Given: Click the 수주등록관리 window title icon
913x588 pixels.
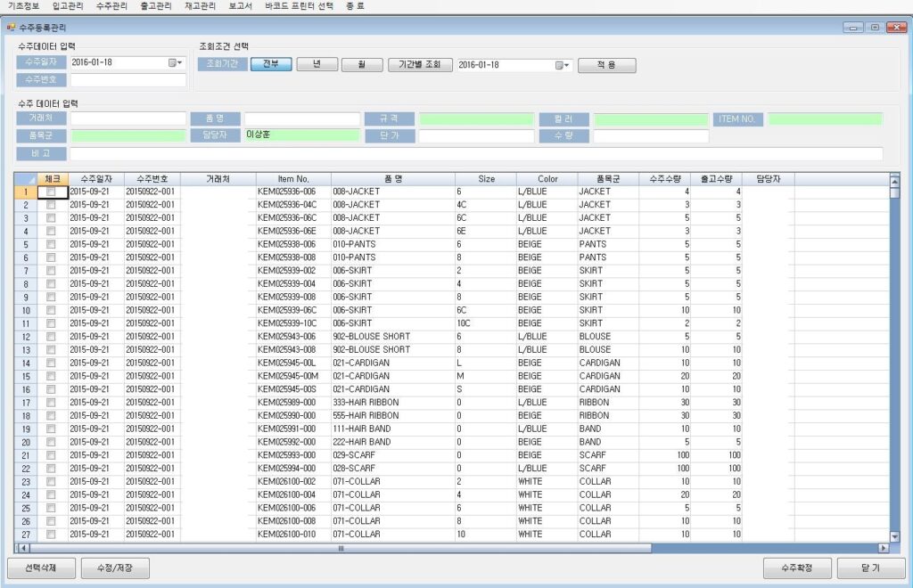Looking at the screenshot, I should pos(11,28).
